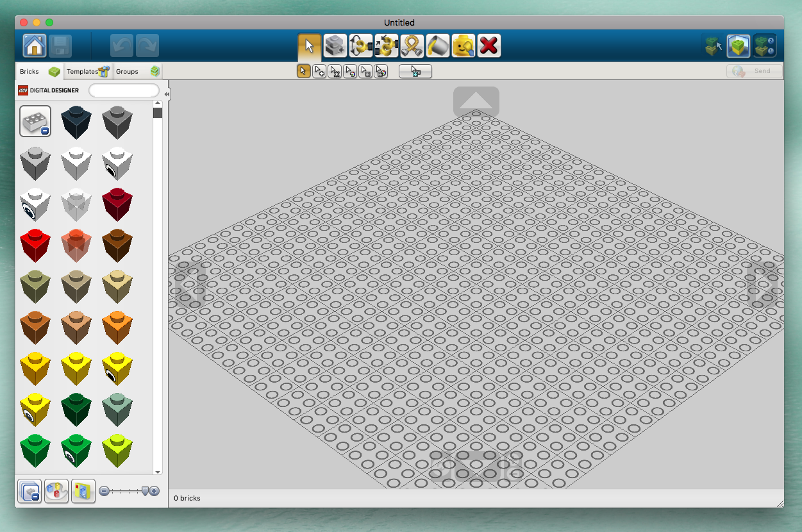The image size is (802, 532).
Task: Choose the connected bricks selection sub-tool
Action: pos(335,71)
